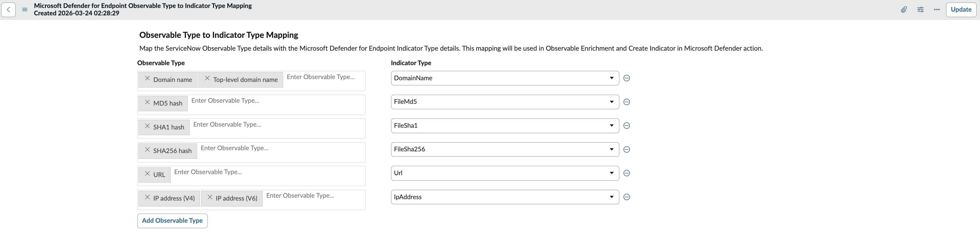Open the form context hamburger menu
This screenshot has height=231, width=980.
click(x=25, y=9)
